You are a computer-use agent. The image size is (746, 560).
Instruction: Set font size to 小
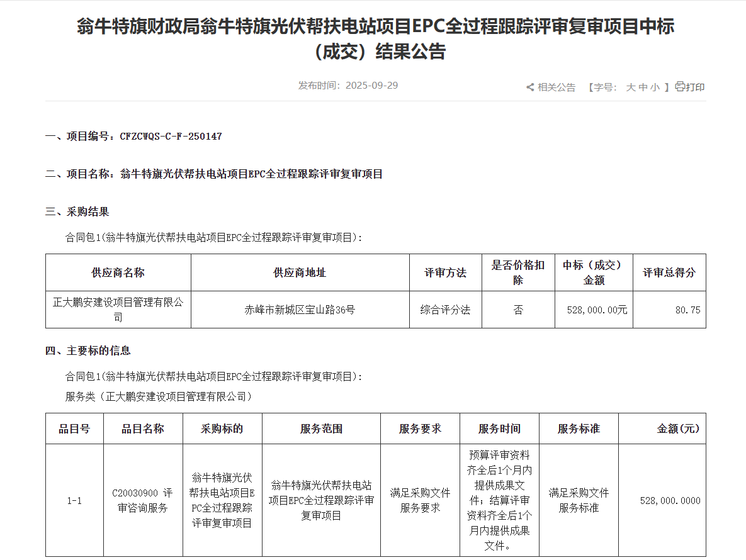click(x=655, y=87)
